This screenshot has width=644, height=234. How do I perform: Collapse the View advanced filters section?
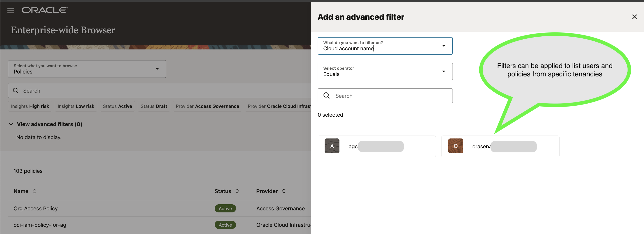pos(11,124)
